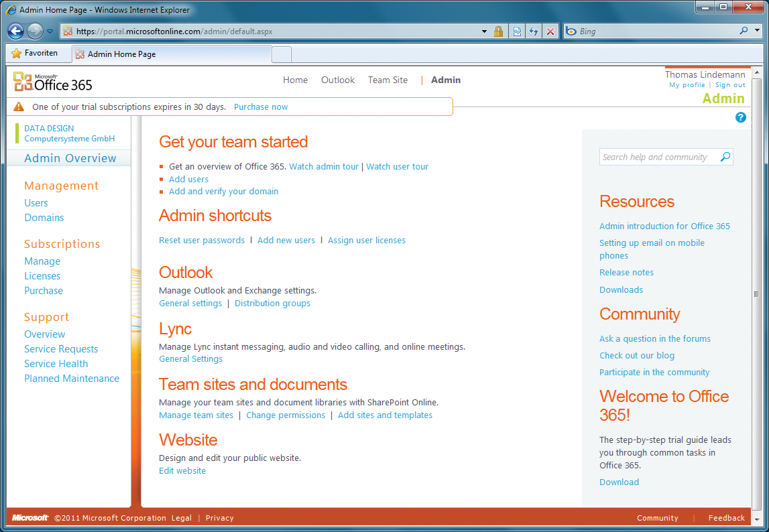The image size is (769, 532).
Task: Open the Add users link
Action: [x=188, y=179]
